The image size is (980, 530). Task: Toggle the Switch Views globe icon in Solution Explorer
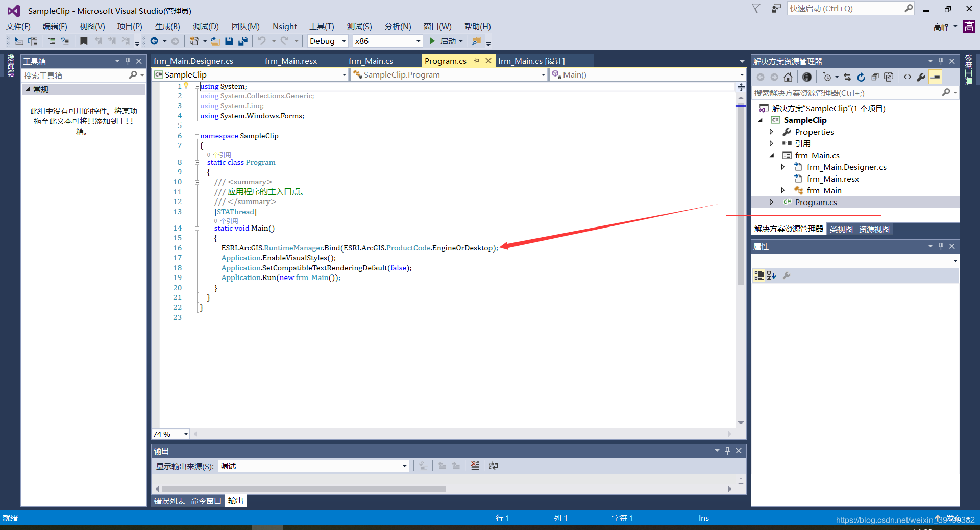click(x=806, y=77)
